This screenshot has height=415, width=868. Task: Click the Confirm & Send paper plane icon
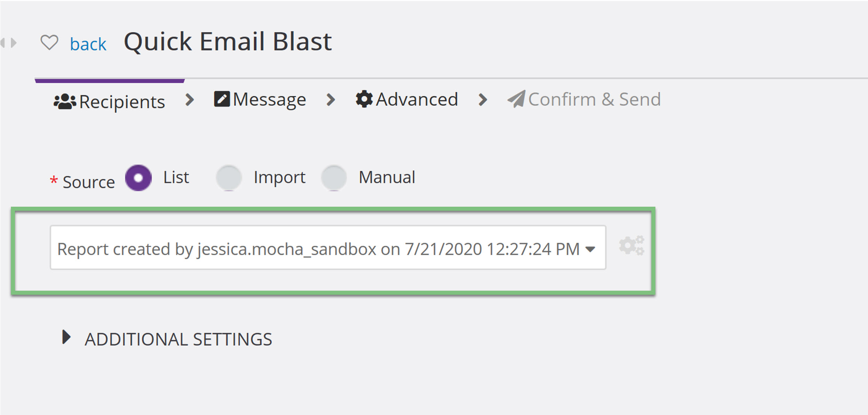[x=516, y=99]
